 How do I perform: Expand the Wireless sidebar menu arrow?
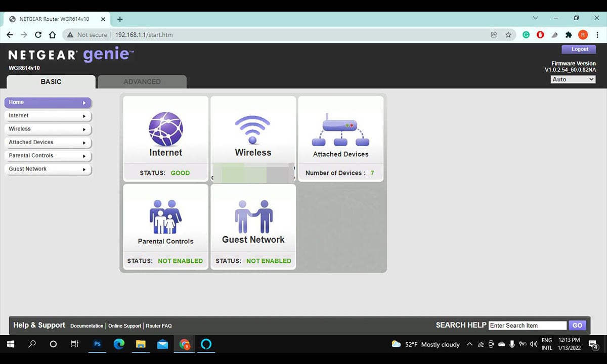pyautogui.click(x=84, y=129)
